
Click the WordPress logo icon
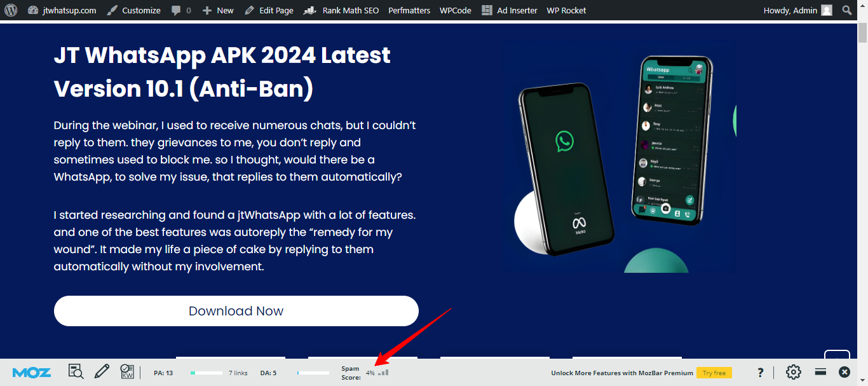11,10
